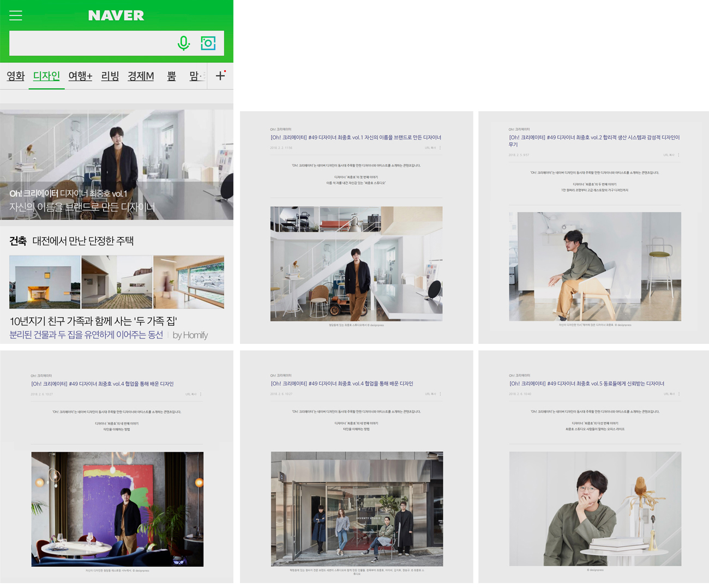Open three-dot menu above the storefront group photo
Image resolution: width=709 pixels, height=588 pixels.
(x=440, y=393)
